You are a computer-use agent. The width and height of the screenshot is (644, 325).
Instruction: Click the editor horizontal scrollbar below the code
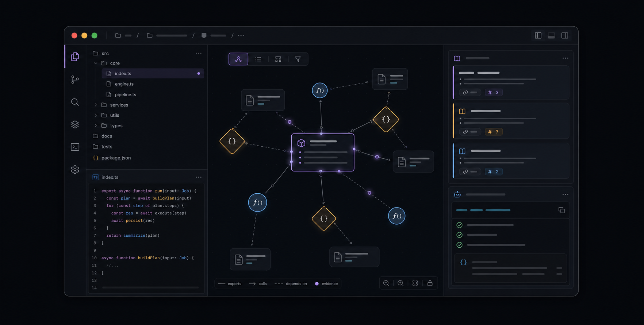[x=150, y=287]
